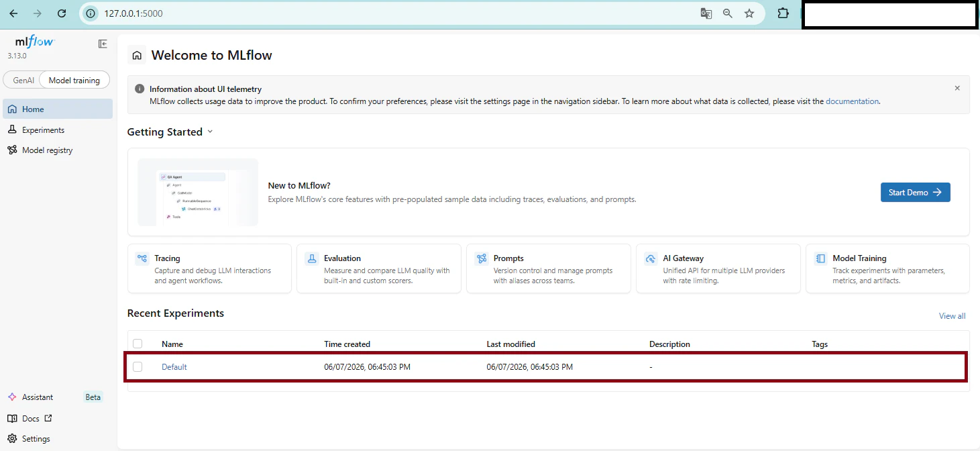Click the Model registry icon
This screenshot has height=451, width=980.
click(12, 150)
